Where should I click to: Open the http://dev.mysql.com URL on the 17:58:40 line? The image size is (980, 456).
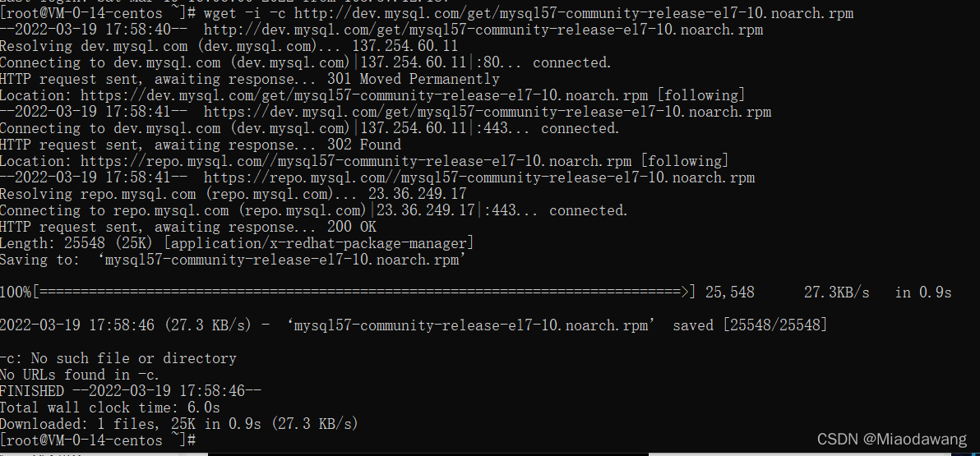[x=483, y=30]
